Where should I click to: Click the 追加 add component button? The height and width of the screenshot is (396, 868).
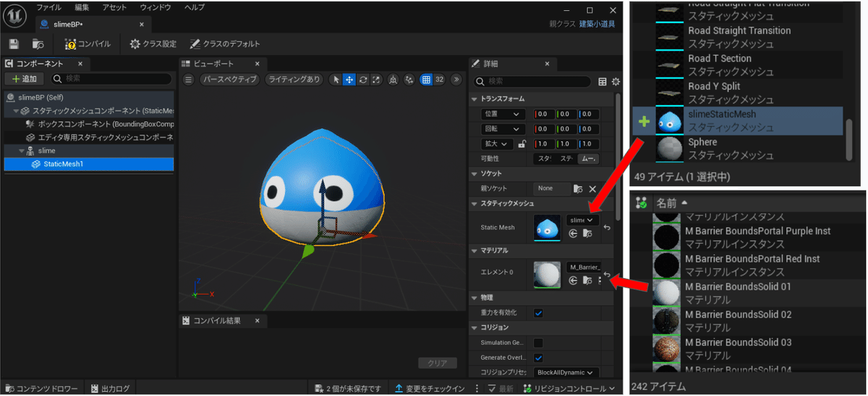pos(25,78)
